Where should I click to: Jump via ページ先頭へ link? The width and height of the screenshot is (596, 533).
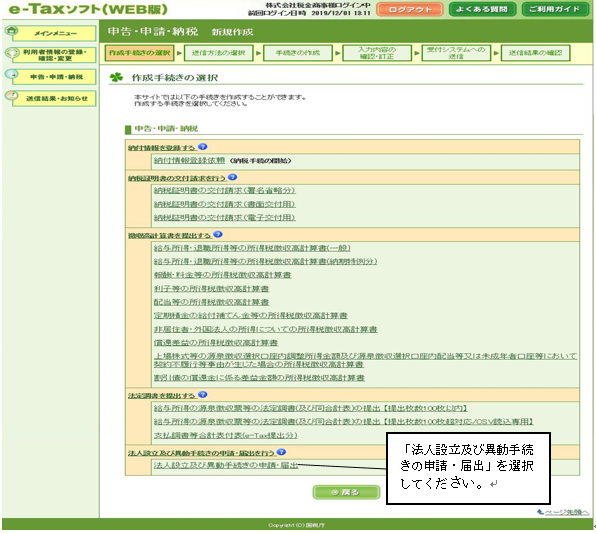pyautogui.click(x=567, y=512)
